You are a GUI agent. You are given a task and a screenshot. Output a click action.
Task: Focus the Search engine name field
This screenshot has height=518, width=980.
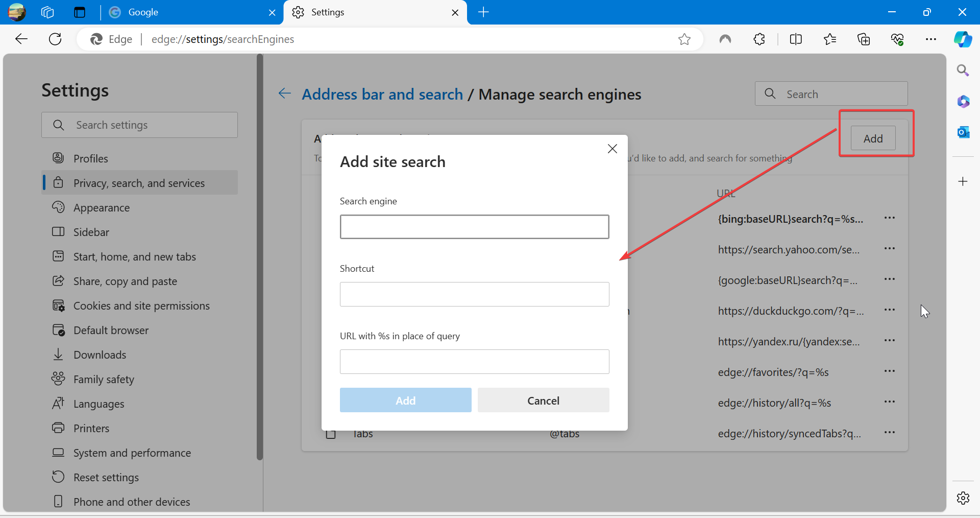(x=475, y=227)
